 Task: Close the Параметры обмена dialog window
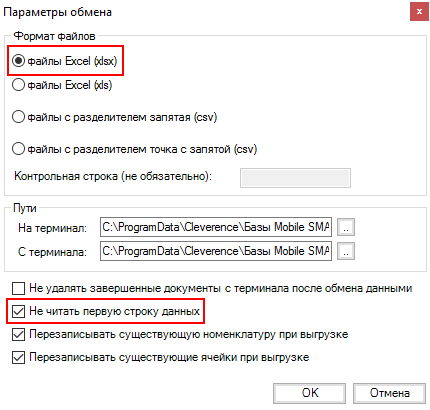(419, 12)
